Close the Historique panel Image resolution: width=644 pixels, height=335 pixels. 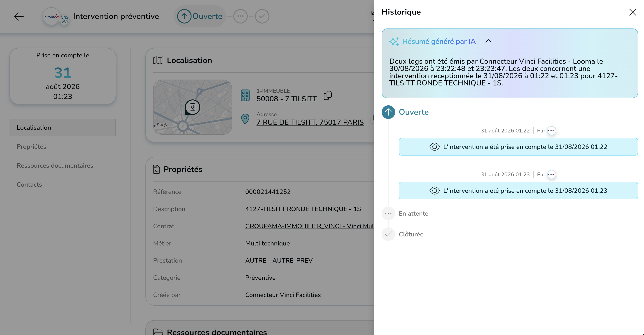[x=632, y=12]
